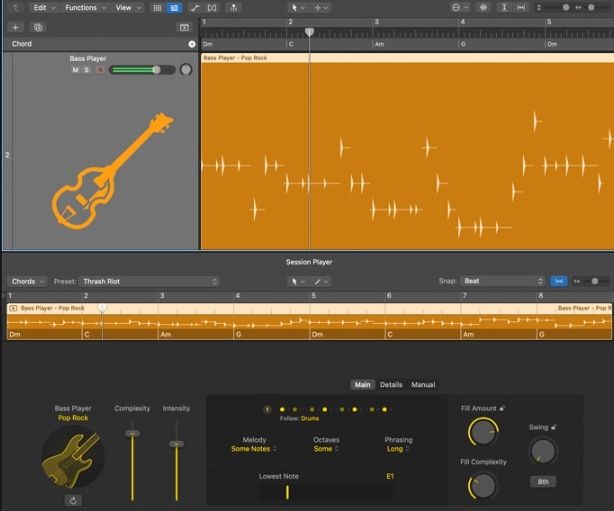Click the add track plus button
Screen dimensions: 614x511
coord(15,27)
